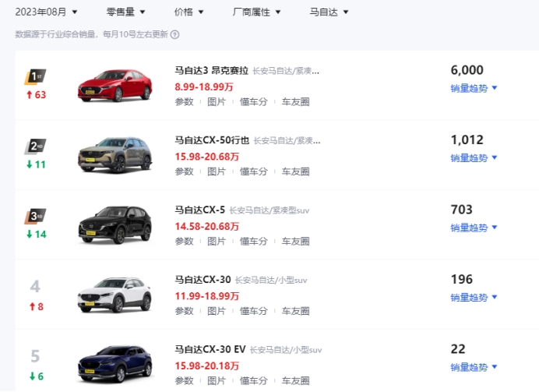Click the sales figure 22
Image resolution: width=539 pixels, height=392 pixels.
click(458, 349)
